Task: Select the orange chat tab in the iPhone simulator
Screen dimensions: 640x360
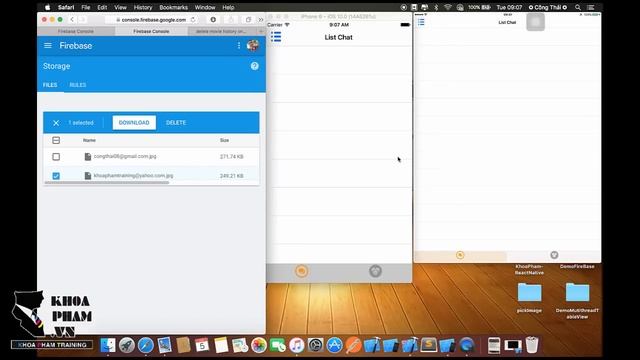Action: (x=302, y=271)
